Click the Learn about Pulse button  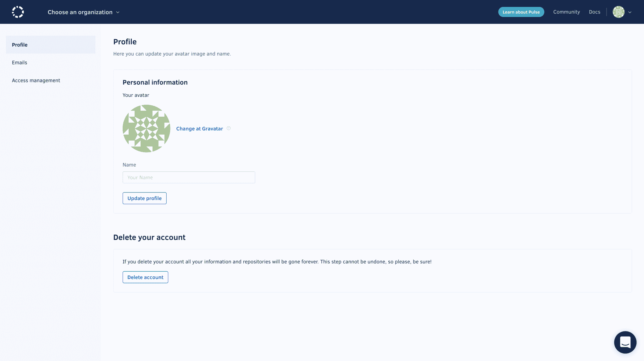[x=521, y=12]
